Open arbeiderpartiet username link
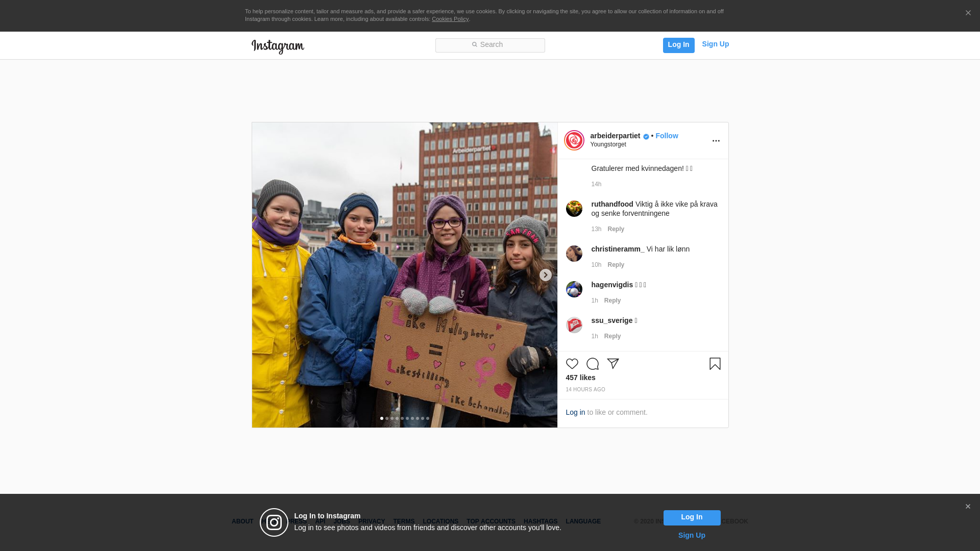980x551 pixels. coord(615,136)
